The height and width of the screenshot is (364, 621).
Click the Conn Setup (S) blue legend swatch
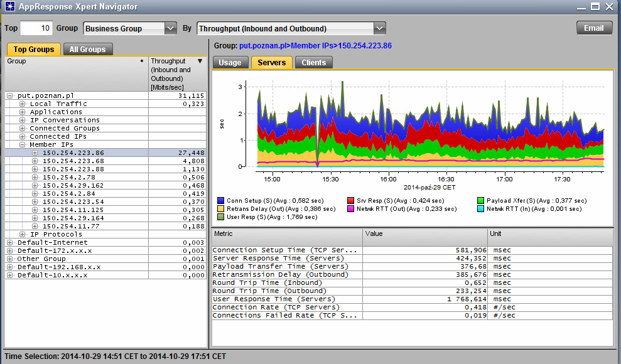pyautogui.click(x=220, y=201)
